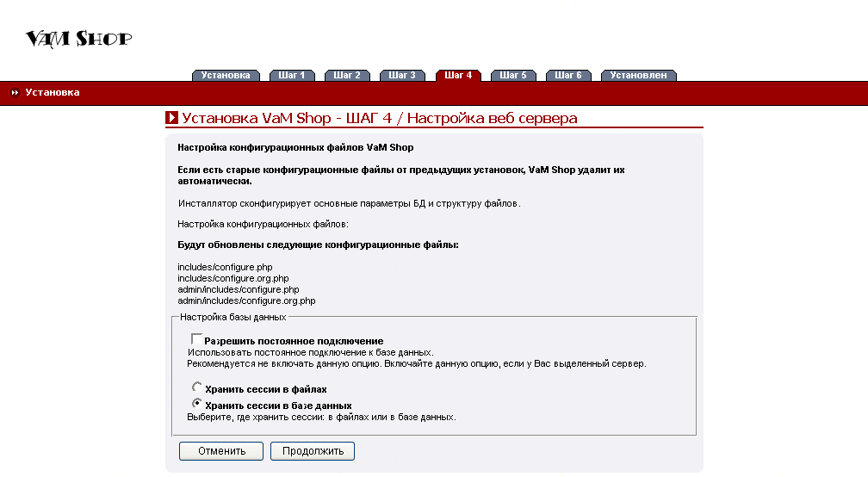Viewport: 868px width, 477px height.
Task: Click the Рекомендуется не включать данную опцию hint
Action: (x=417, y=364)
